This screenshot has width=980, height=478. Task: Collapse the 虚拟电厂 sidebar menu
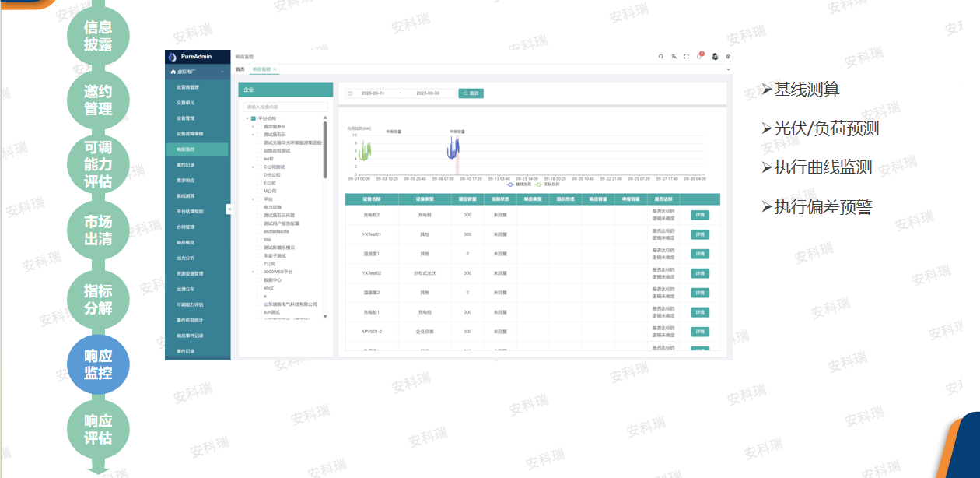pyautogui.click(x=222, y=72)
